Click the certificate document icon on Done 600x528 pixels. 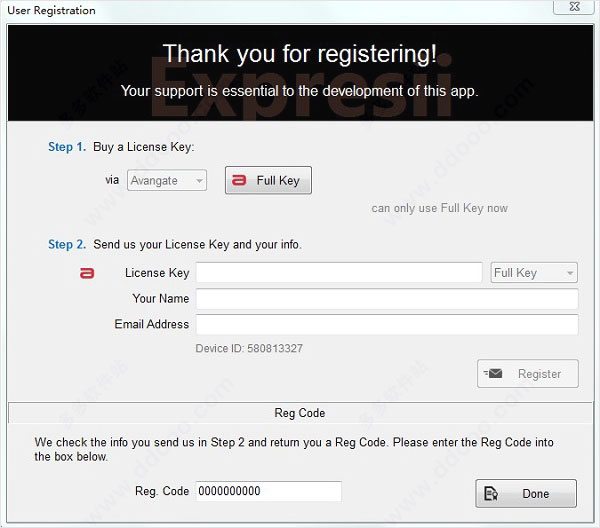(x=491, y=493)
